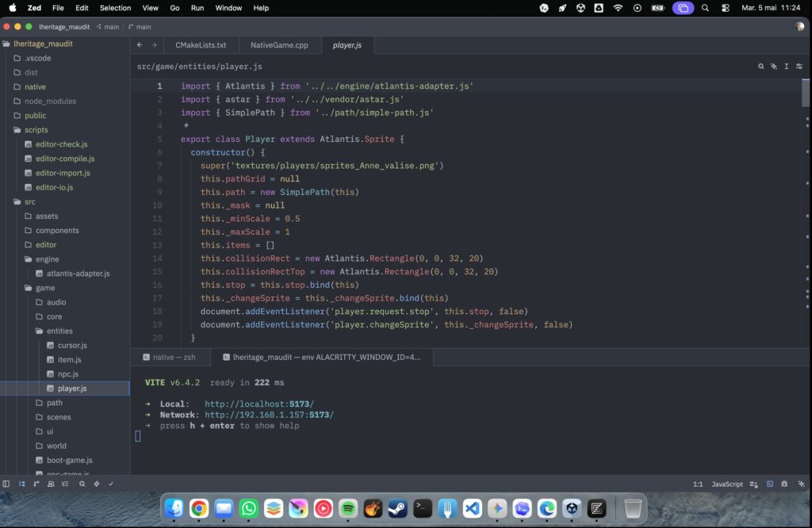The image size is (812, 528).
Task: Open the localhost:5173 link in terminal
Action: click(x=259, y=404)
